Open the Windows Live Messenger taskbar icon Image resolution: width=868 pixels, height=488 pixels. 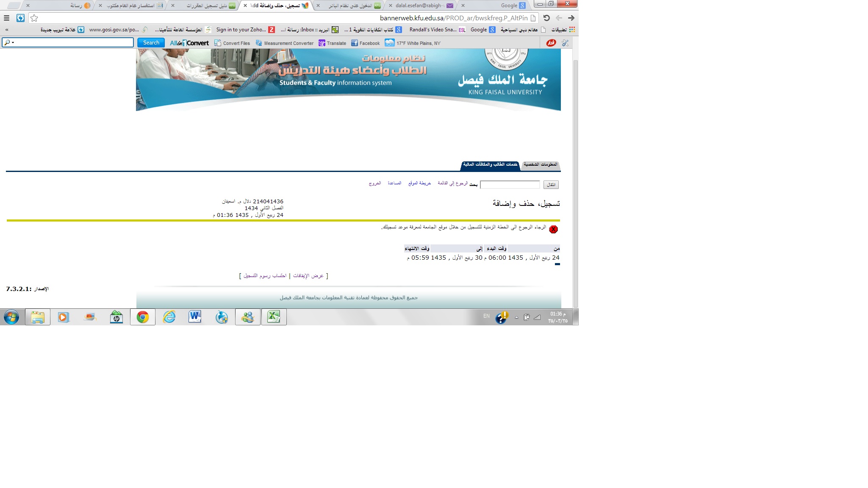point(248,317)
